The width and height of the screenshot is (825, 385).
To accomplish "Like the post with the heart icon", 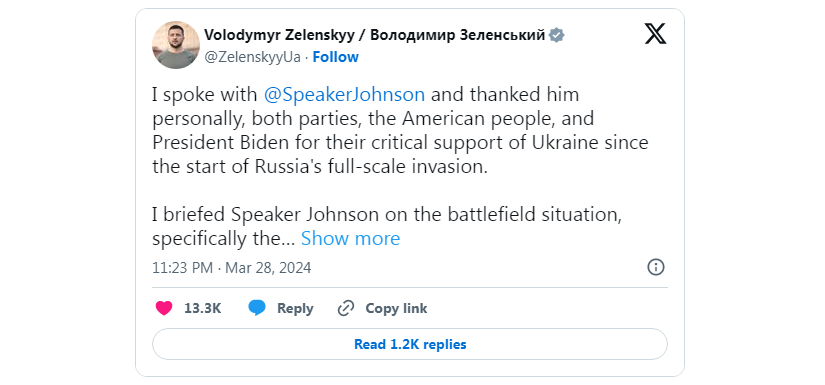I will coord(164,308).
